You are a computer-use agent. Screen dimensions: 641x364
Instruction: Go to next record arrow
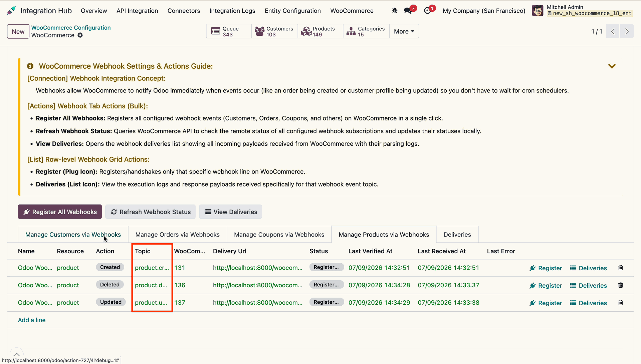[627, 31]
